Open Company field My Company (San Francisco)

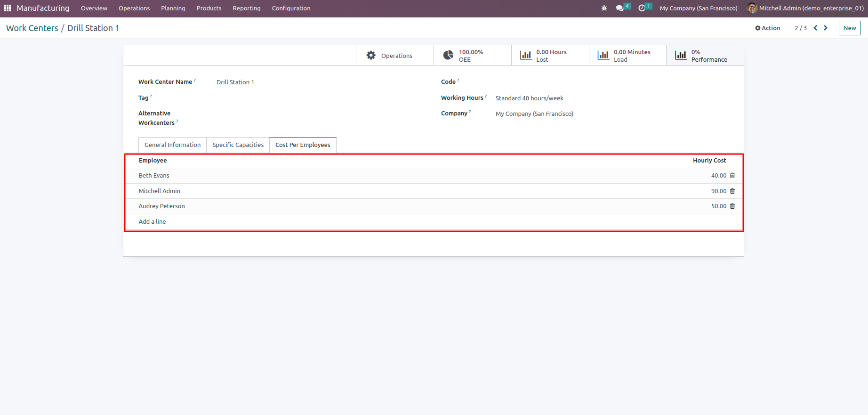612,114
